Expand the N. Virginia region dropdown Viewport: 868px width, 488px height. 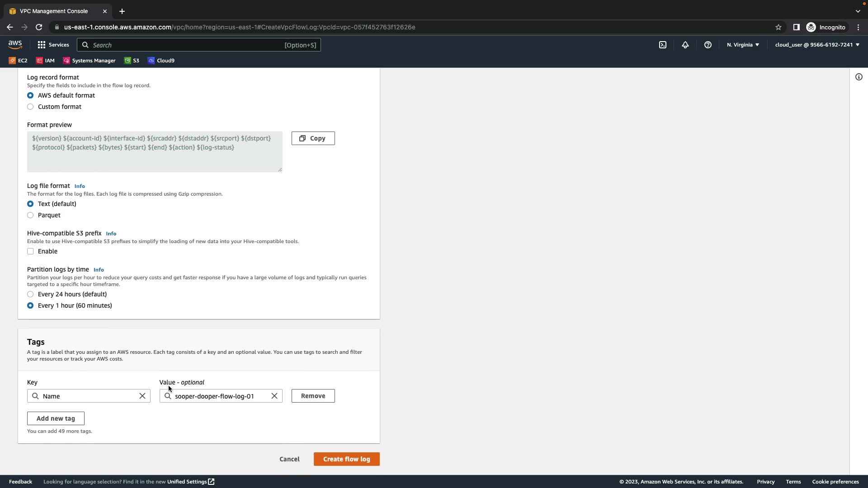pos(743,45)
